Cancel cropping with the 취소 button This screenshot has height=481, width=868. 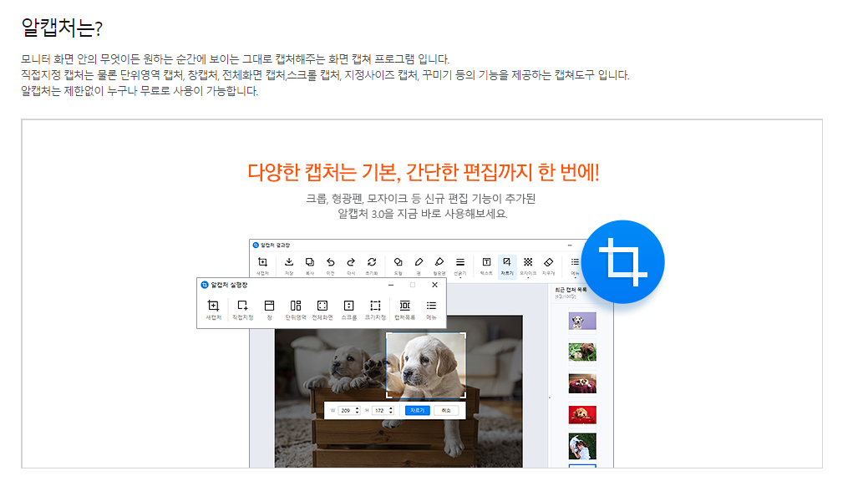coord(446,410)
